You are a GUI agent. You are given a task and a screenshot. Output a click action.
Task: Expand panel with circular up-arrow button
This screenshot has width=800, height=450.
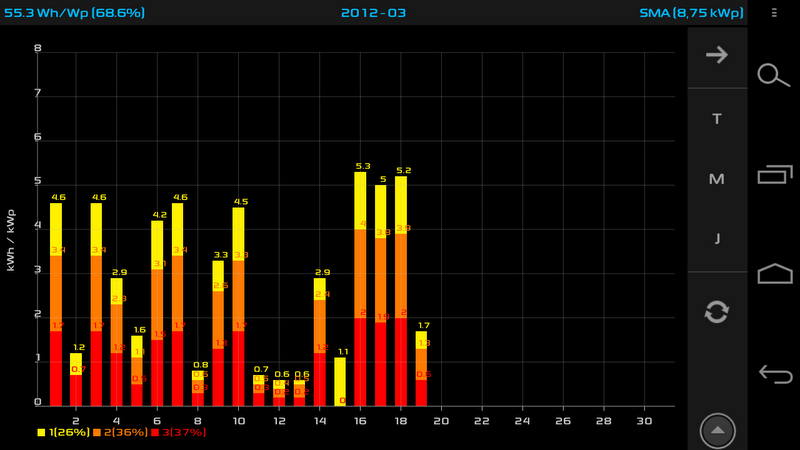(x=717, y=431)
